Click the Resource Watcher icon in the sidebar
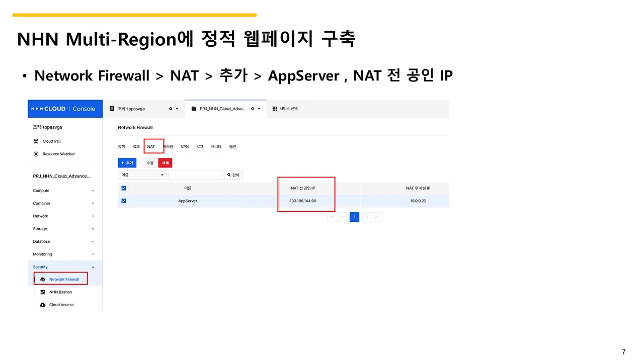The height and width of the screenshot is (362, 644). point(36,154)
